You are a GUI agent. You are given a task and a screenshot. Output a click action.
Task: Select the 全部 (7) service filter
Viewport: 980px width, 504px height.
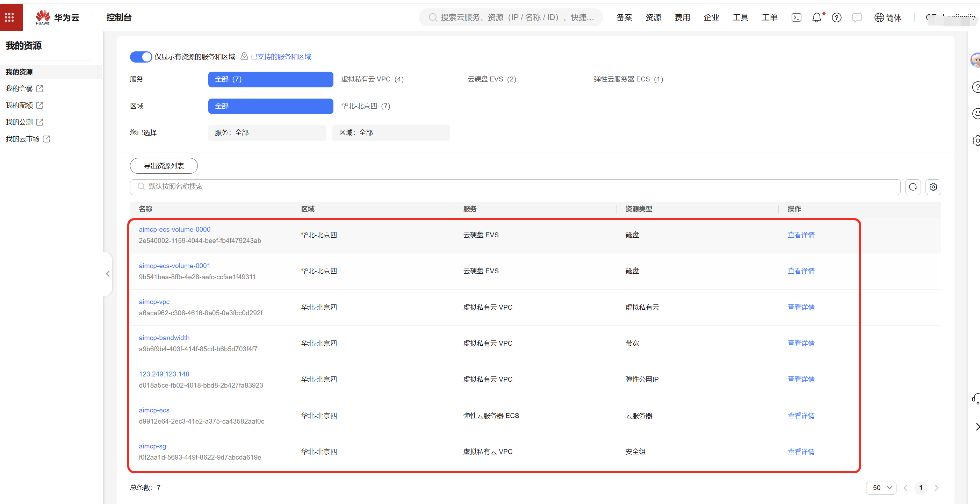pos(271,79)
